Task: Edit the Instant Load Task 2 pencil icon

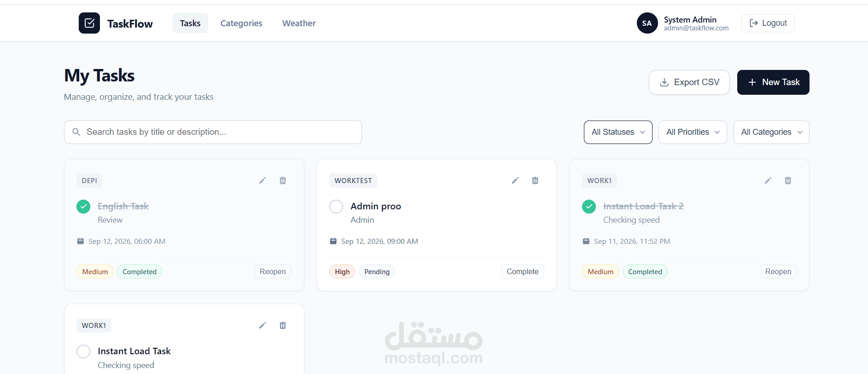Action: pyautogui.click(x=768, y=180)
